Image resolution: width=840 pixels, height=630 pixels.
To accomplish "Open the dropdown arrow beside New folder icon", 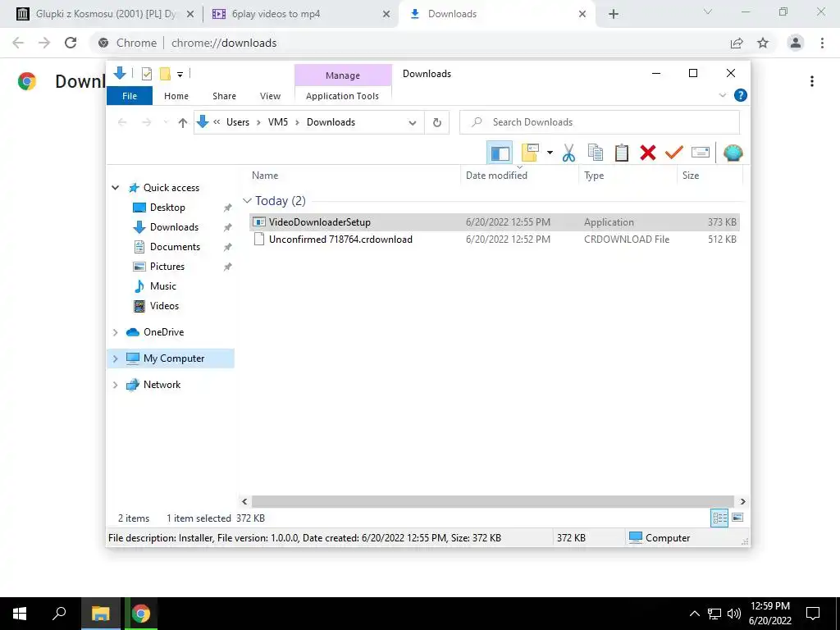I will tap(550, 153).
